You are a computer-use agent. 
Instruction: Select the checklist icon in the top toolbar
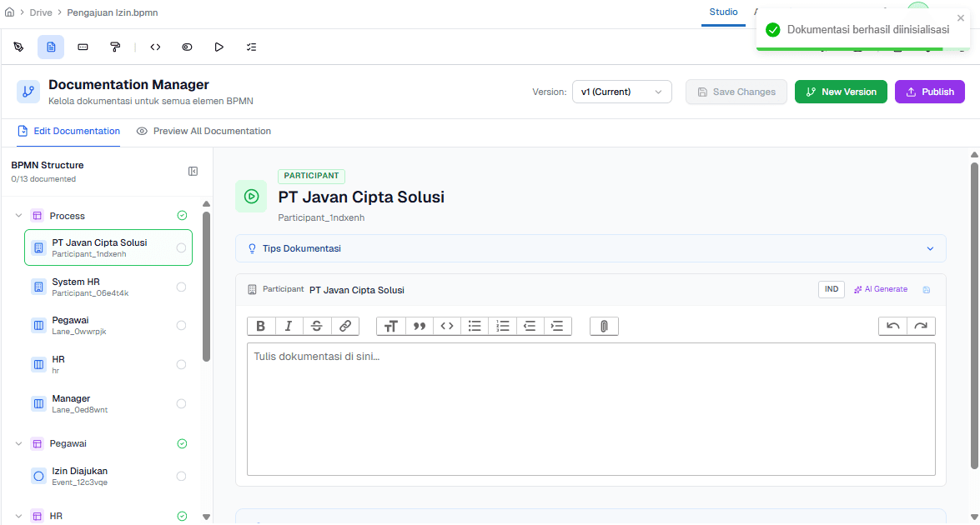coord(251,47)
